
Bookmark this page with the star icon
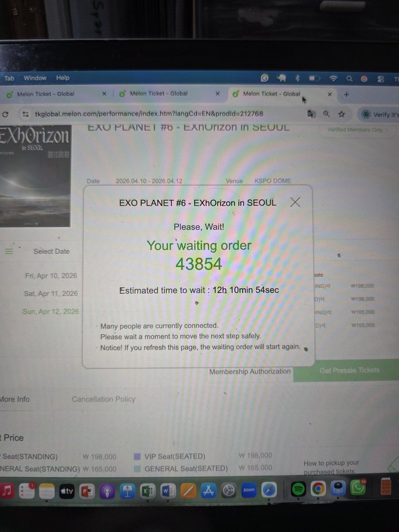pos(341,114)
